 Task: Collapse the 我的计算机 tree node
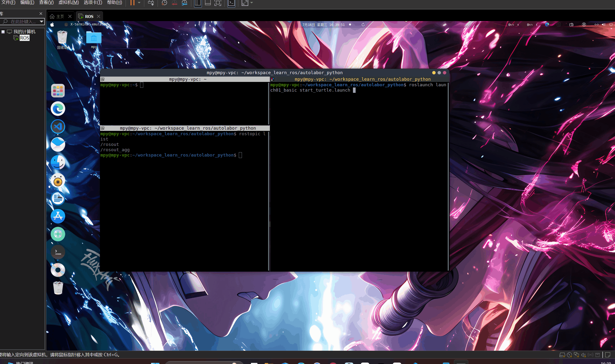coord(3,32)
